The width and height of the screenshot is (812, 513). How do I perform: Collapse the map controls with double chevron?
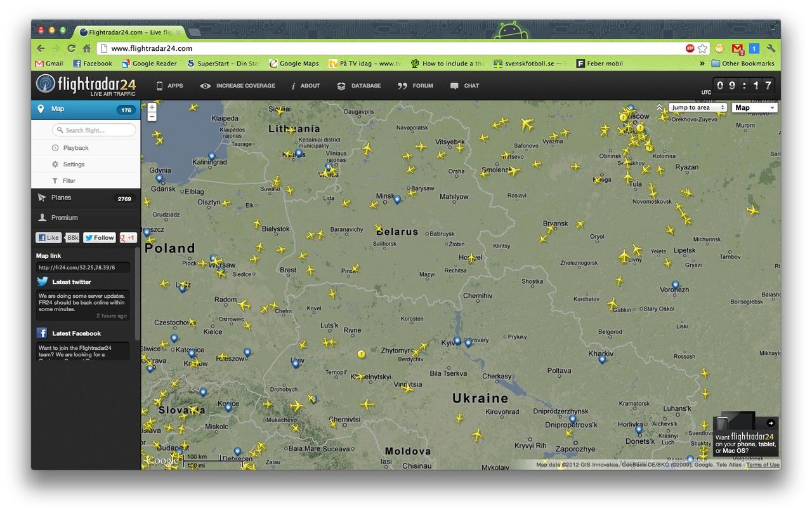[659, 107]
